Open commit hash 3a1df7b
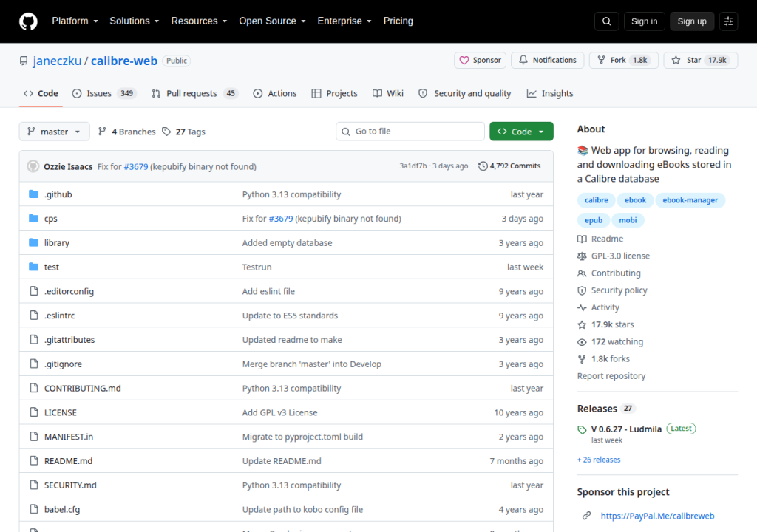The width and height of the screenshot is (757, 532). 413,166
